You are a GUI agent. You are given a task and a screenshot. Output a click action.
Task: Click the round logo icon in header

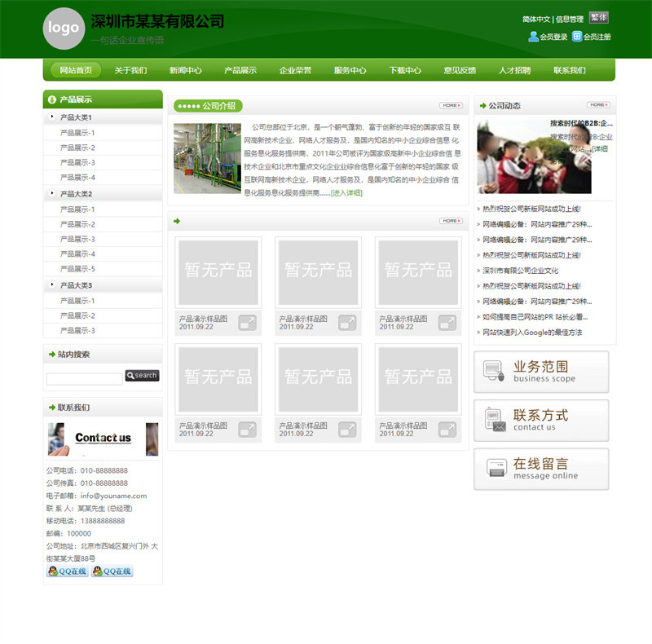(x=64, y=29)
